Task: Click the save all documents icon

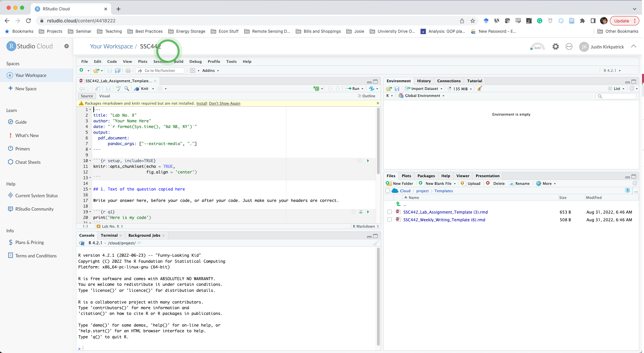Action: click(x=118, y=71)
